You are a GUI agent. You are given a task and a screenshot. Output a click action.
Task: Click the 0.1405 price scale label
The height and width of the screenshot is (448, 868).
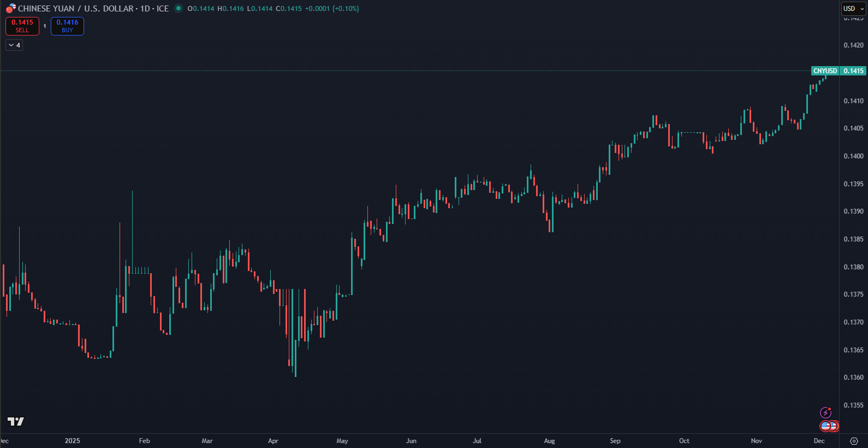point(854,128)
